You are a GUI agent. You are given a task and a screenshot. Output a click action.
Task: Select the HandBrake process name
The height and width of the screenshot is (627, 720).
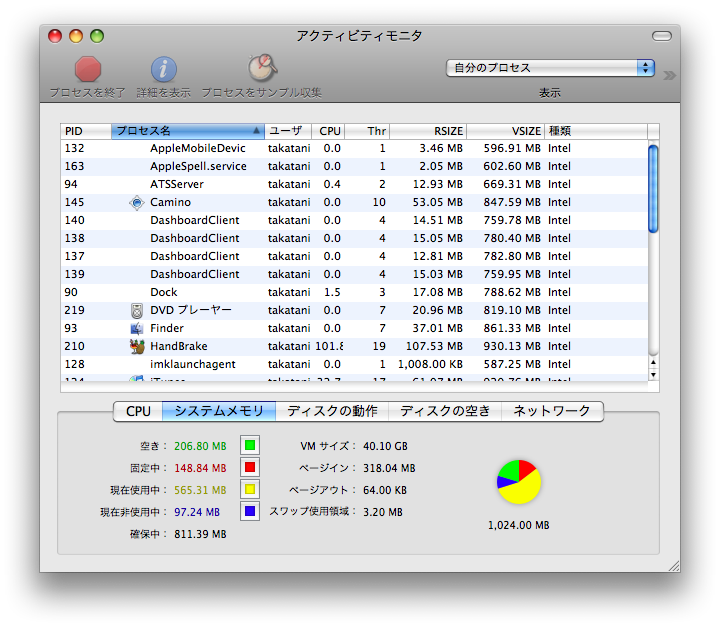click(x=179, y=346)
